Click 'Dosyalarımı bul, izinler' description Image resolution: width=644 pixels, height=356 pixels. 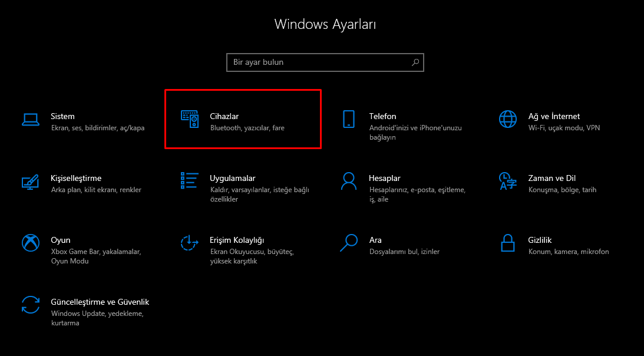[x=404, y=252]
